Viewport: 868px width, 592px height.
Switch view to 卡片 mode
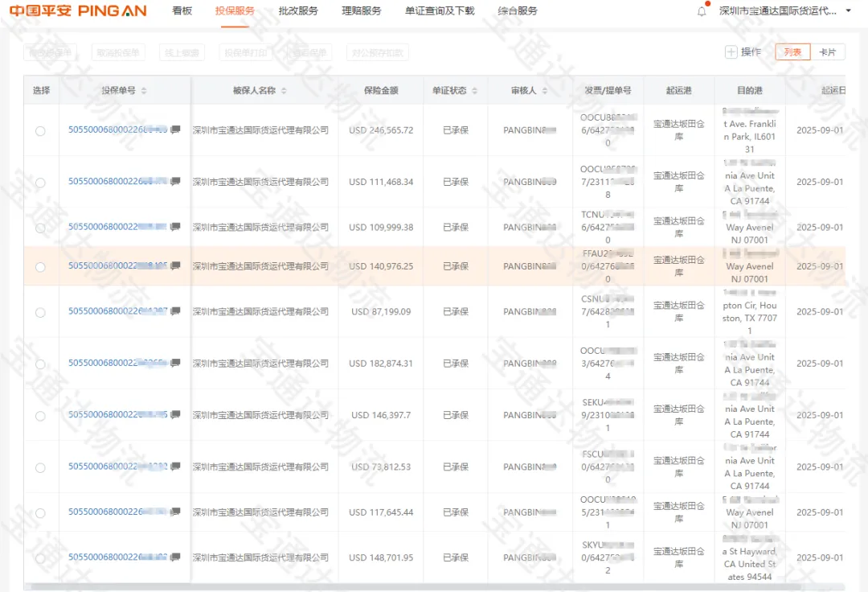coord(829,51)
